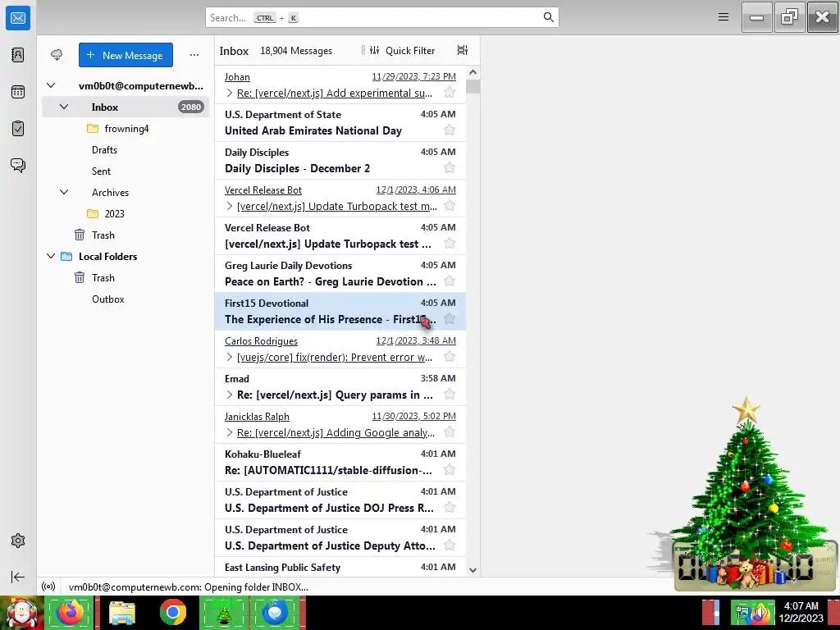840x630 pixels.
Task: Click system tray volume icon
Action: point(761,614)
